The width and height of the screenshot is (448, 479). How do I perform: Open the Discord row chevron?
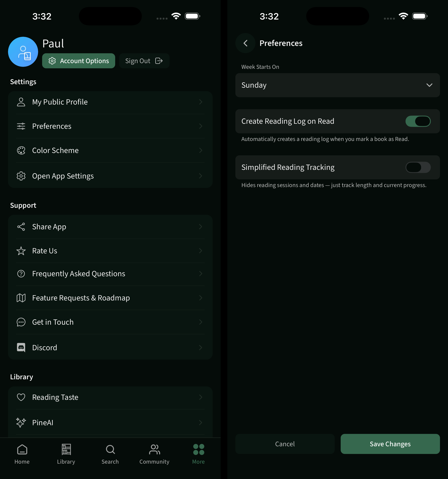point(201,347)
